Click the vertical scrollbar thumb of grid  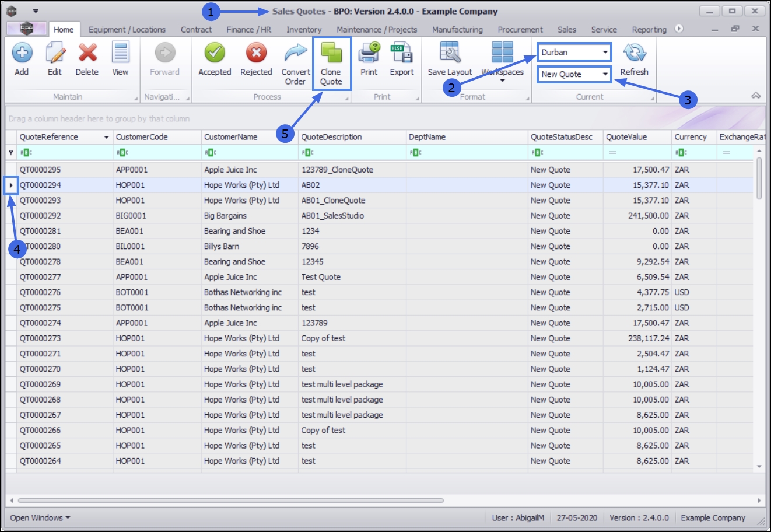pyautogui.click(x=759, y=178)
